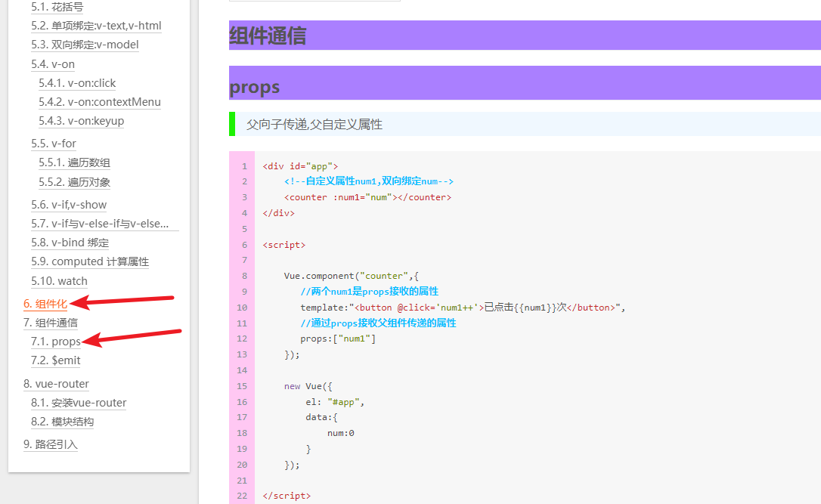Open the 5.1. 花括号 contents link
This screenshot has width=821, height=504.
click(x=57, y=7)
